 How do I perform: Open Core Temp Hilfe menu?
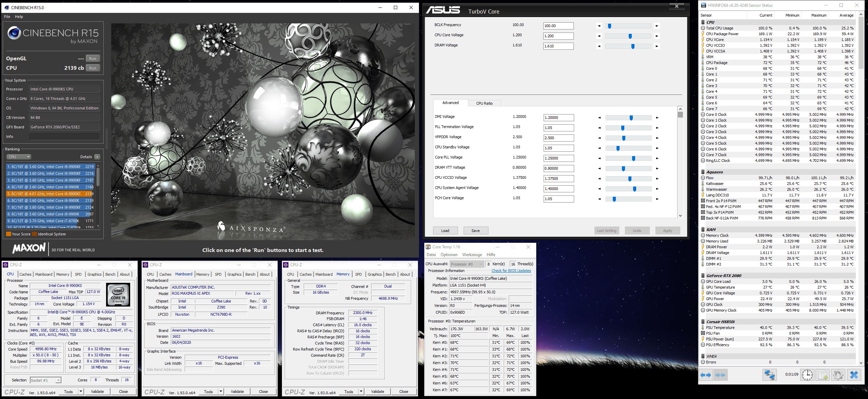(x=491, y=255)
